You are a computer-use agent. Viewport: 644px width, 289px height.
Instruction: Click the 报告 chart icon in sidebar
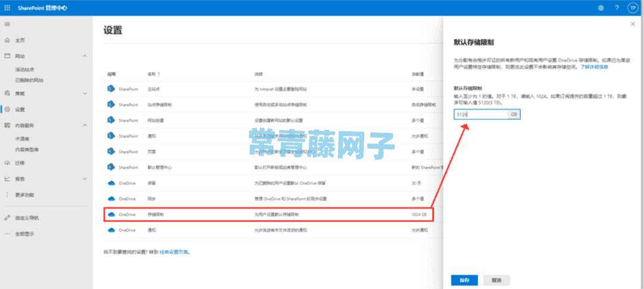coord(7,179)
